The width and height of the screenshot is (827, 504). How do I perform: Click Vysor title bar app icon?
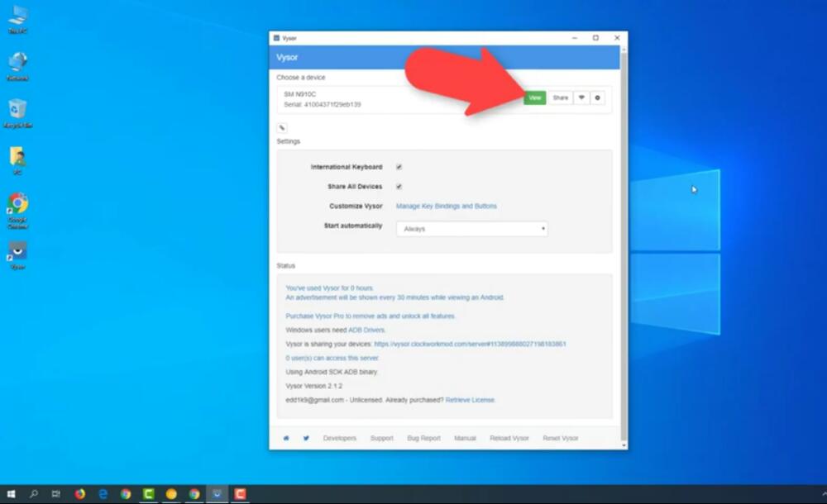276,38
